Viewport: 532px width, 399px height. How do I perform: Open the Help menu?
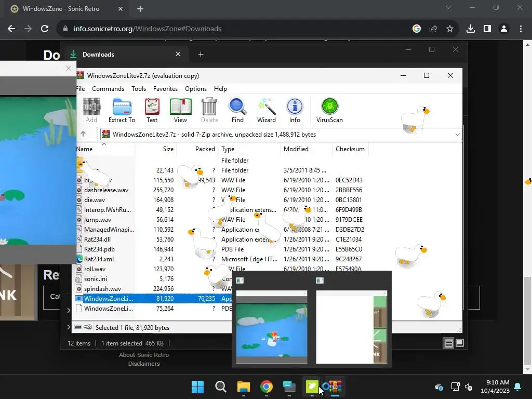[x=220, y=88]
